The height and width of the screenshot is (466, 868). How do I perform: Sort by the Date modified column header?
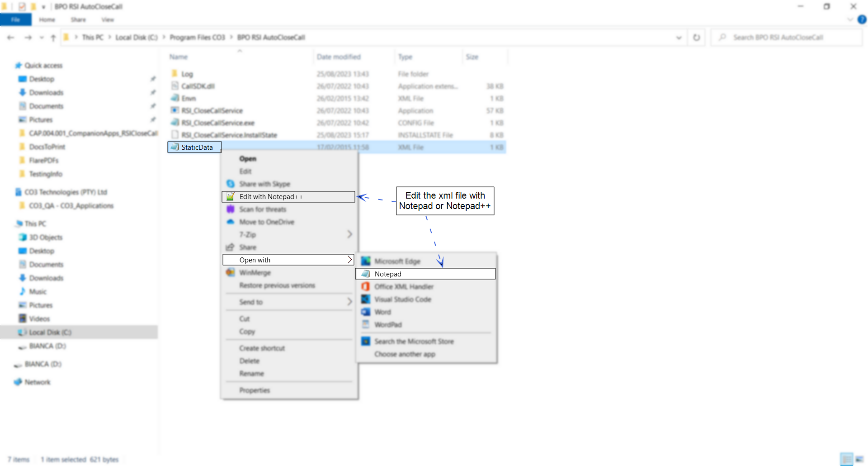point(339,57)
